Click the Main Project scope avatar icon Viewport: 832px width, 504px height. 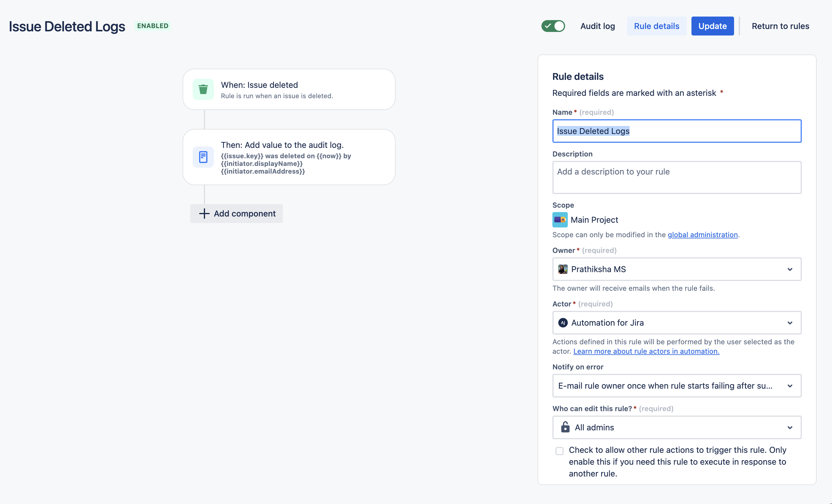[x=559, y=220]
